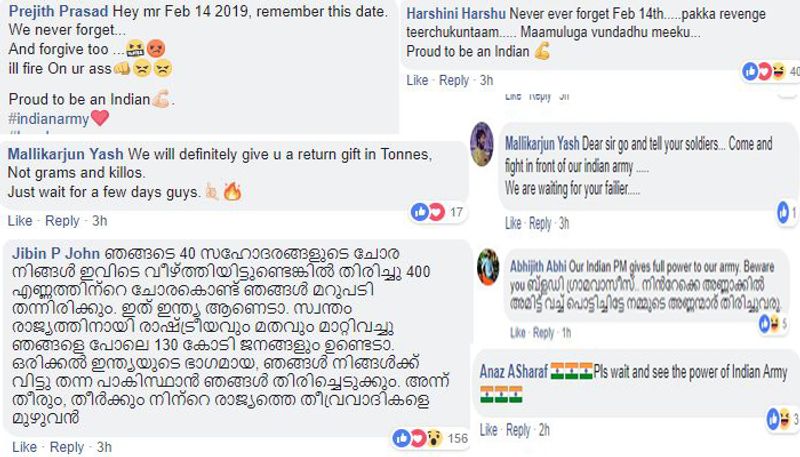This screenshot has height=457, width=800.
Task: Click reaction emojis on Jibin P John's comment
Action: pyautogui.click(x=414, y=438)
